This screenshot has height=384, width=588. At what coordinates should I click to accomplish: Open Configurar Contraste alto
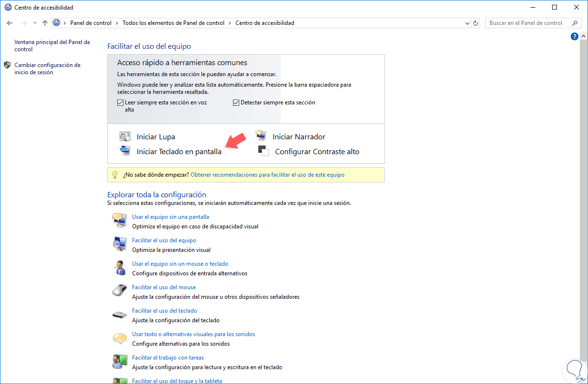[317, 151]
